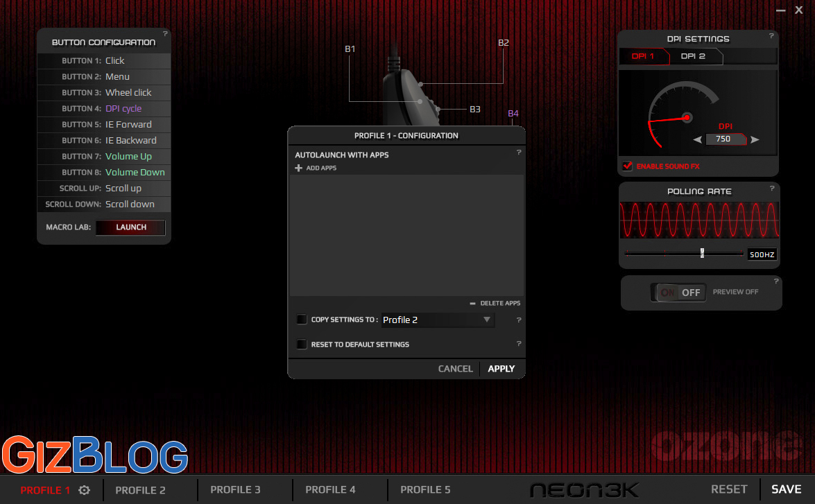
Task: Adjust the polling rate slider handle
Action: click(702, 253)
